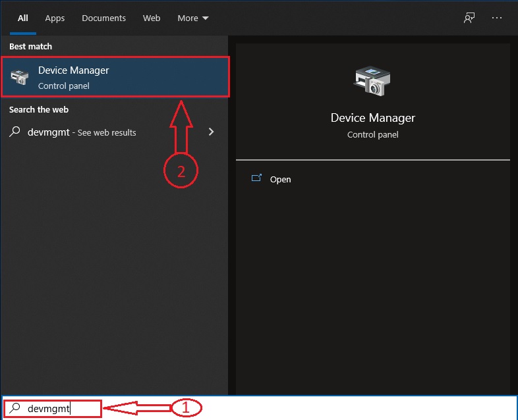Click the Control panel label in preview pane
518x420 pixels.
pos(372,134)
